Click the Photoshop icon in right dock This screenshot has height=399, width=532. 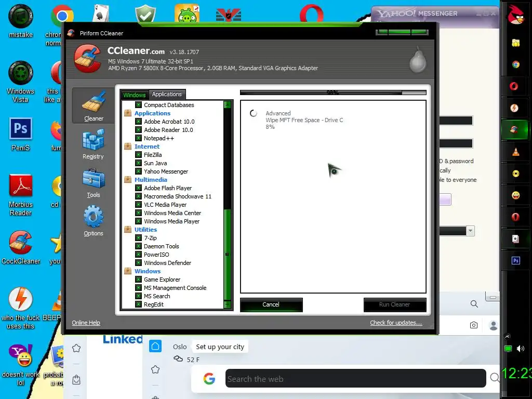pos(516,261)
